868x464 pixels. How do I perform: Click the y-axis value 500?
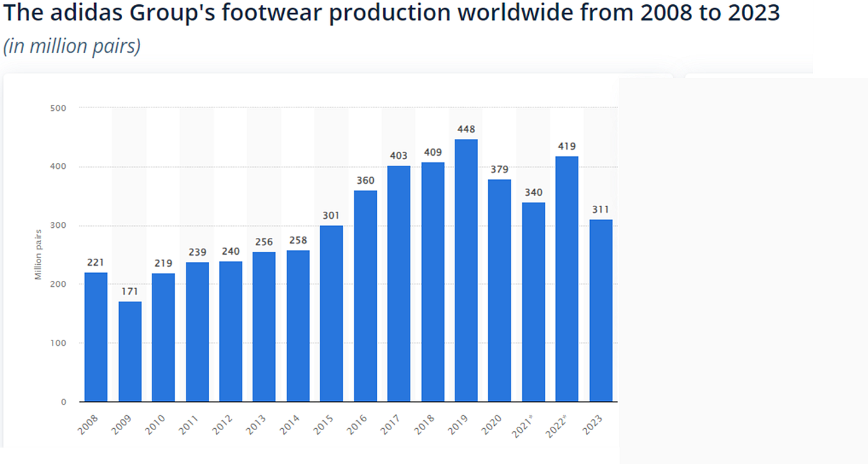[x=60, y=108]
